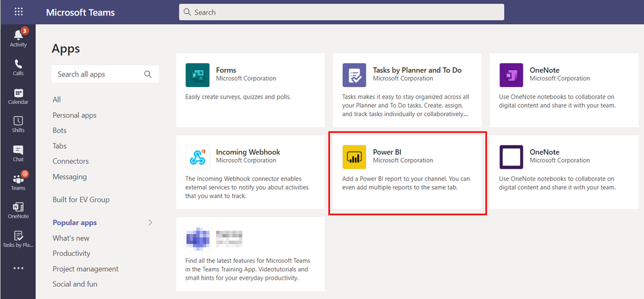Viewport: 644px width, 299px height.
Task: Click the pixelated Teams Training app icon
Action: point(197,238)
